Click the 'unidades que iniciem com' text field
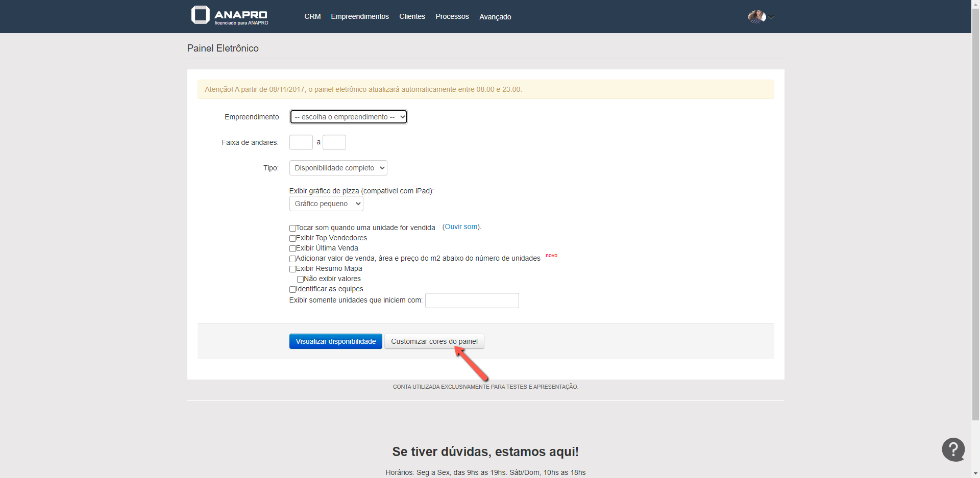 pyautogui.click(x=472, y=300)
